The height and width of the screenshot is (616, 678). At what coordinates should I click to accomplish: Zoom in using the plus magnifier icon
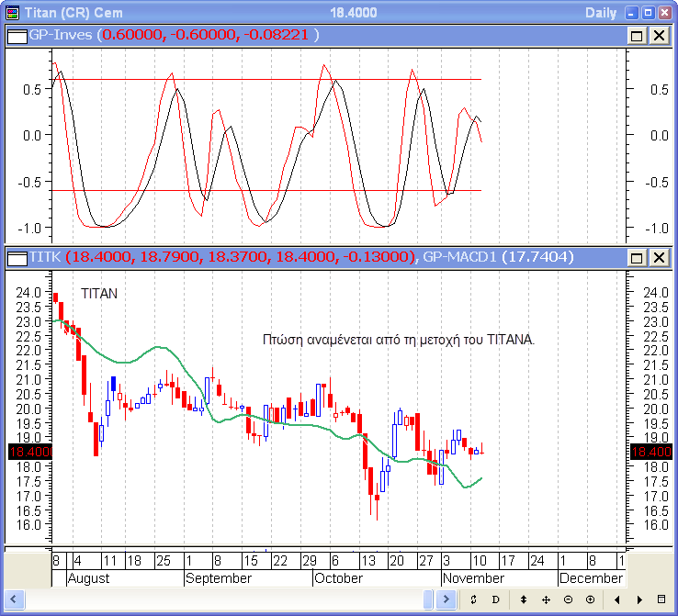pos(590,599)
